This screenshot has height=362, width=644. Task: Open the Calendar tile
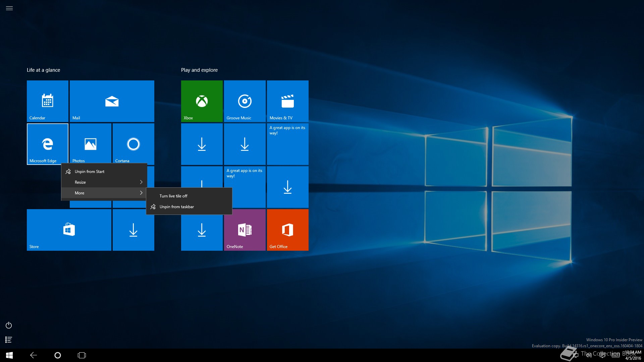pyautogui.click(x=47, y=101)
